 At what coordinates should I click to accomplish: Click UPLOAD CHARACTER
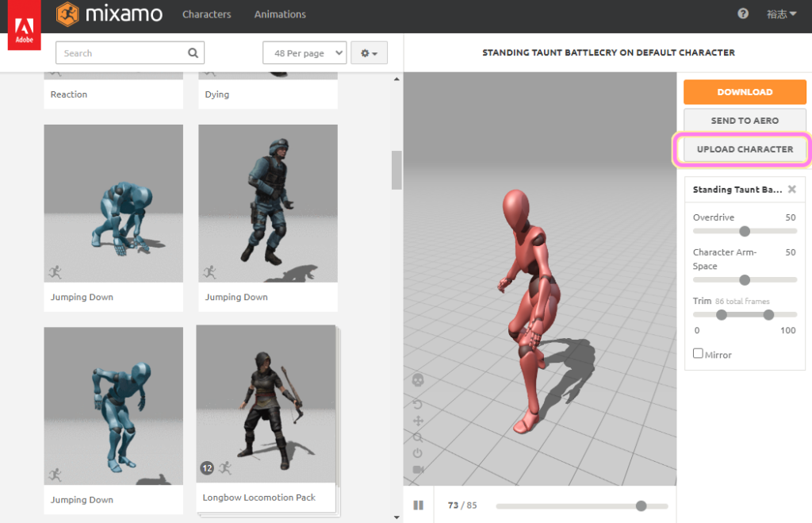point(744,149)
